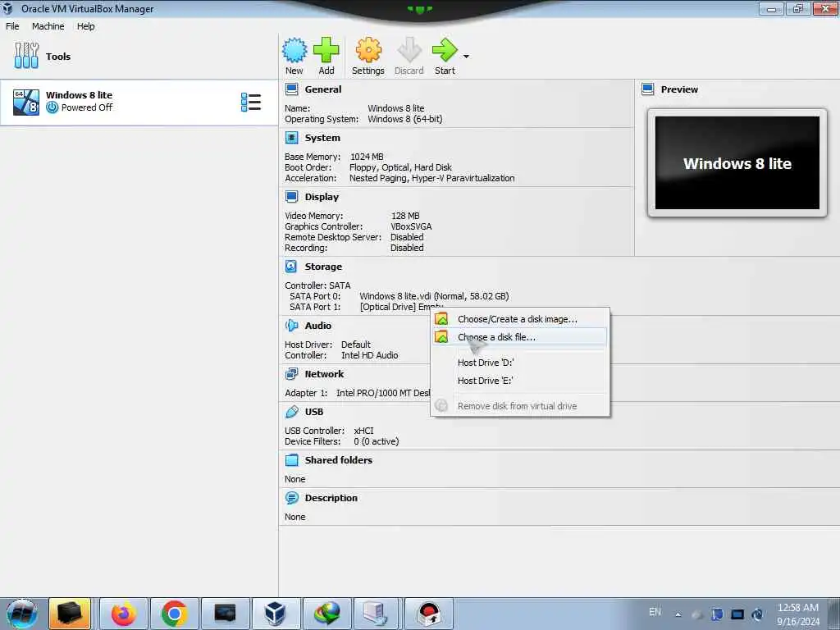Start the VM with the green arrow
The height and width of the screenshot is (630, 840).
[445, 50]
